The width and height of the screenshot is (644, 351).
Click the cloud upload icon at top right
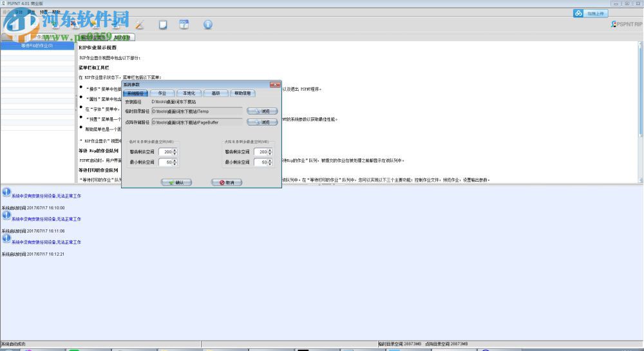(x=578, y=13)
